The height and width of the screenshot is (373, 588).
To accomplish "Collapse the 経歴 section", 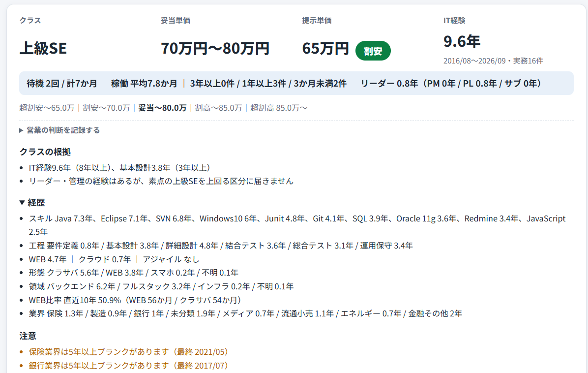I will click(x=32, y=203).
